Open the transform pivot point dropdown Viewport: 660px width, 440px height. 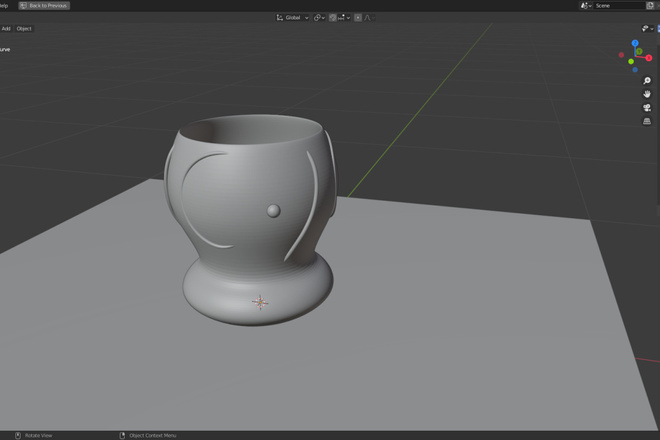pyautogui.click(x=319, y=18)
